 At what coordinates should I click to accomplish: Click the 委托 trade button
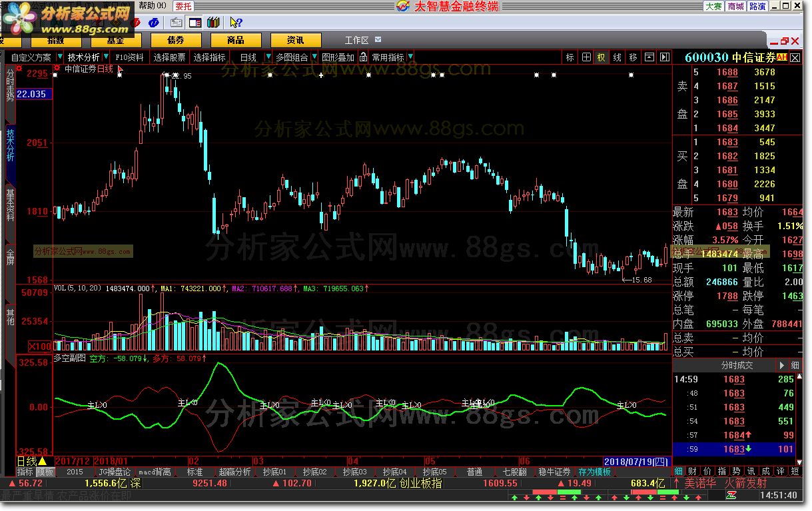[x=184, y=6]
